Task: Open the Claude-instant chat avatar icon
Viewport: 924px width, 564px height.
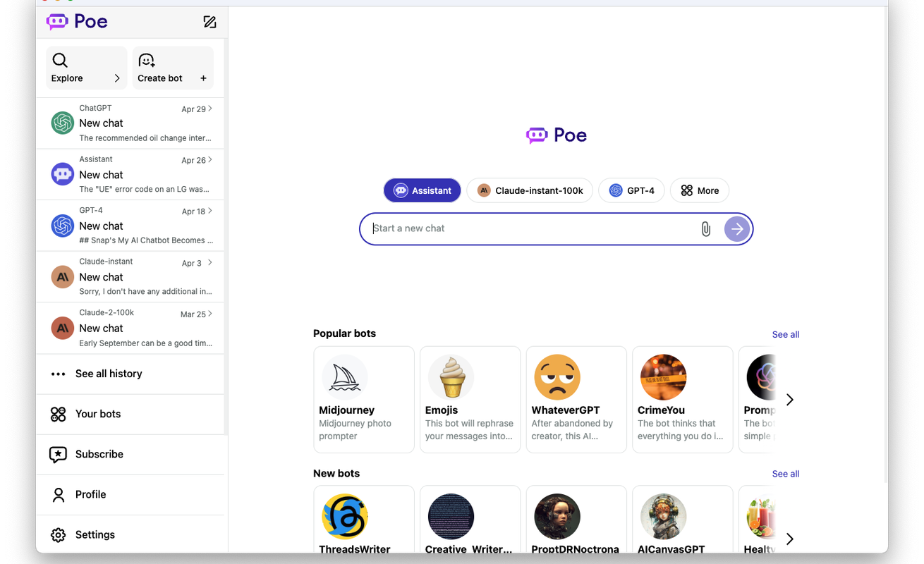Action: tap(63, 277)
